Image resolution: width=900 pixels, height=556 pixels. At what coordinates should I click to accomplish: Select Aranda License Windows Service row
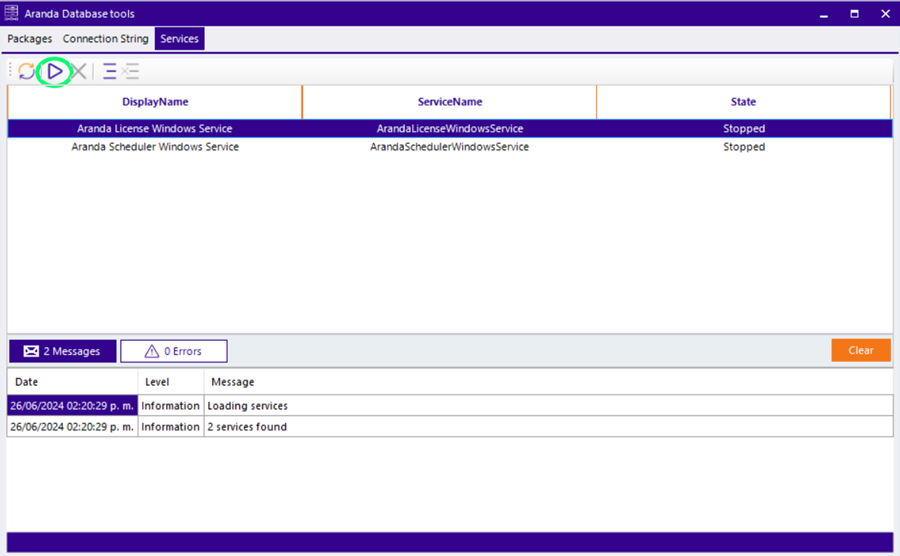pos(450,129)
